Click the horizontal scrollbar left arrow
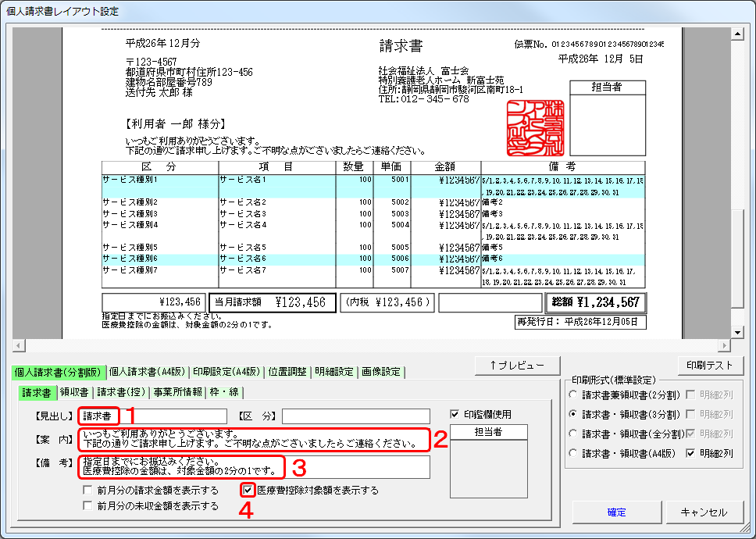756x539 pixels. (18, 345)
